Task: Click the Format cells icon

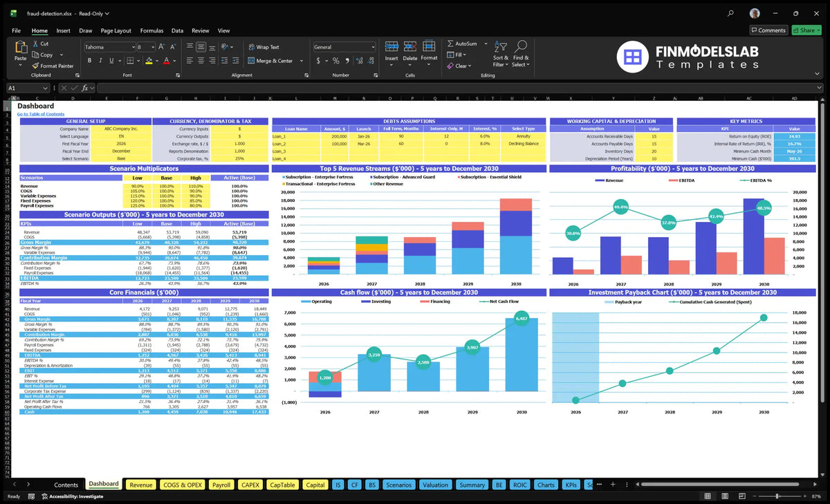Action: click(x=429, y=46)
